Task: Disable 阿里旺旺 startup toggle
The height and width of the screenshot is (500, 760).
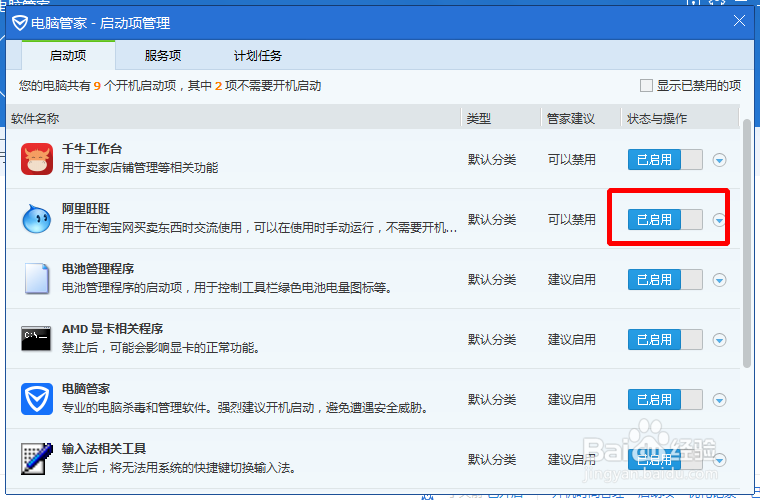Action: click(x=665, y=219)
